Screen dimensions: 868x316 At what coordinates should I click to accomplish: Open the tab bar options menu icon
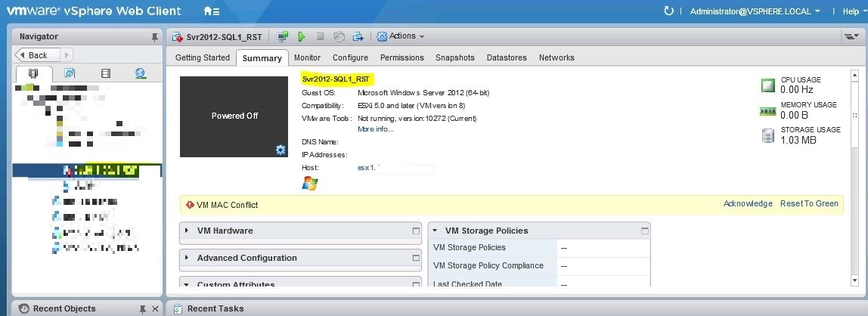pyautogui.click(x=850, y=36)
